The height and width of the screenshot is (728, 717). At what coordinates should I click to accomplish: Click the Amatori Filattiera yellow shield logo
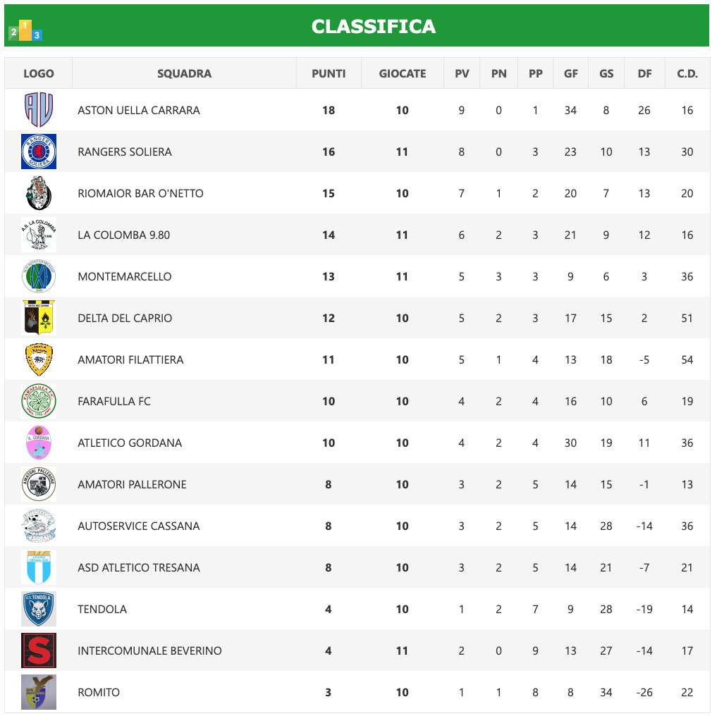point(39,359)
